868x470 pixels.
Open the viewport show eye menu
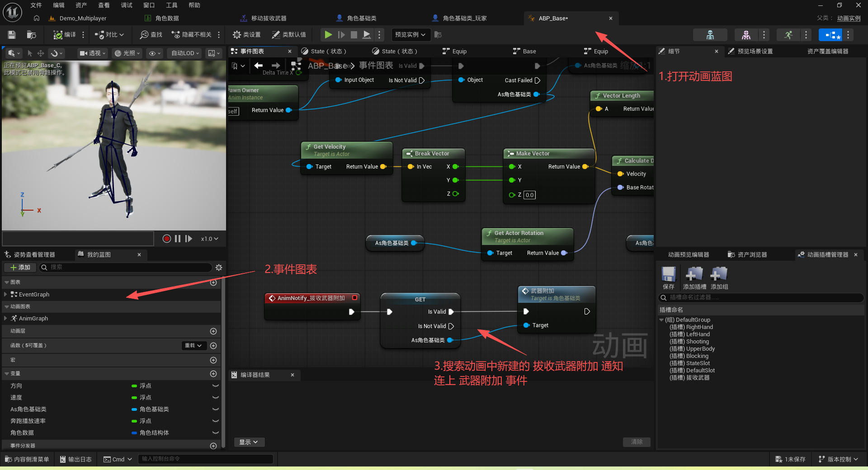tap(155, 53)
